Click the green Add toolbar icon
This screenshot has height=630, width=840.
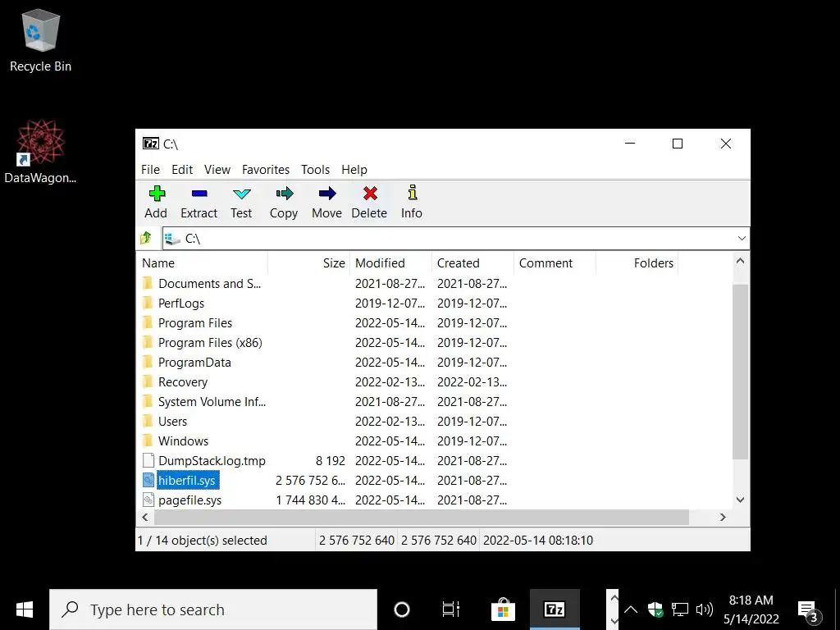tap(157, 194)
